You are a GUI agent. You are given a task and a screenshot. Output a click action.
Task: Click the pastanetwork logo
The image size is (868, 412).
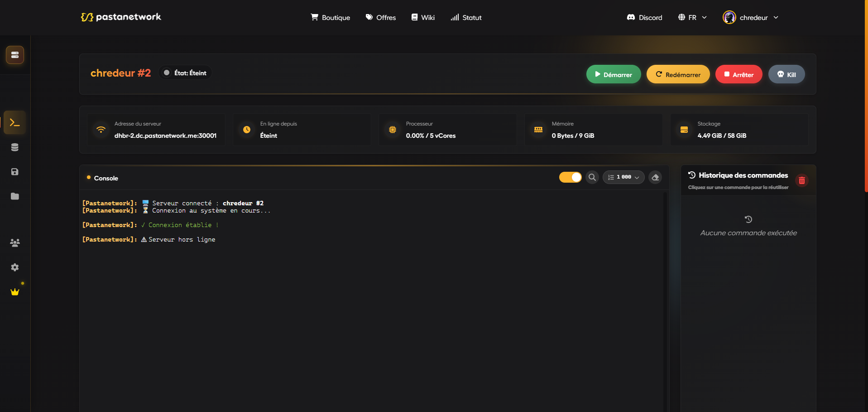121,17
